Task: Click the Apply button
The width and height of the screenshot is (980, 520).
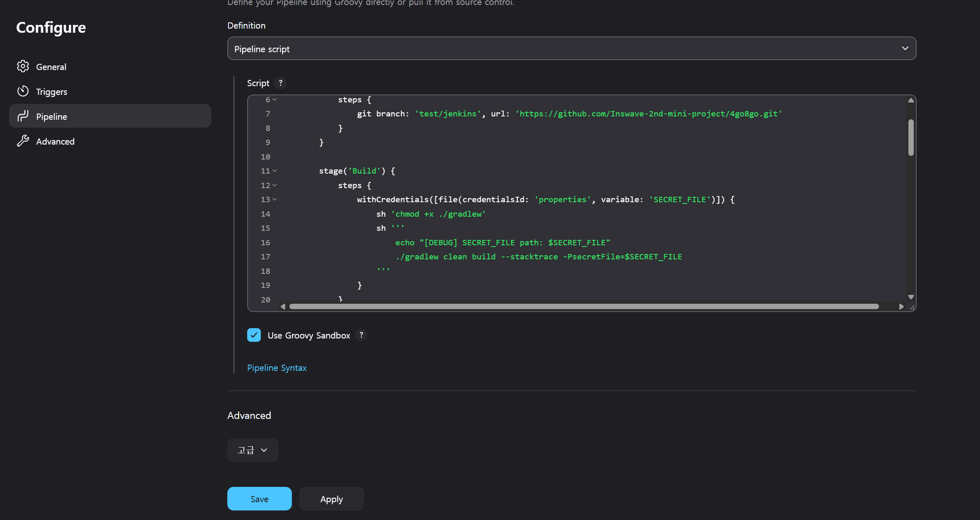Action: click(331, 499)
